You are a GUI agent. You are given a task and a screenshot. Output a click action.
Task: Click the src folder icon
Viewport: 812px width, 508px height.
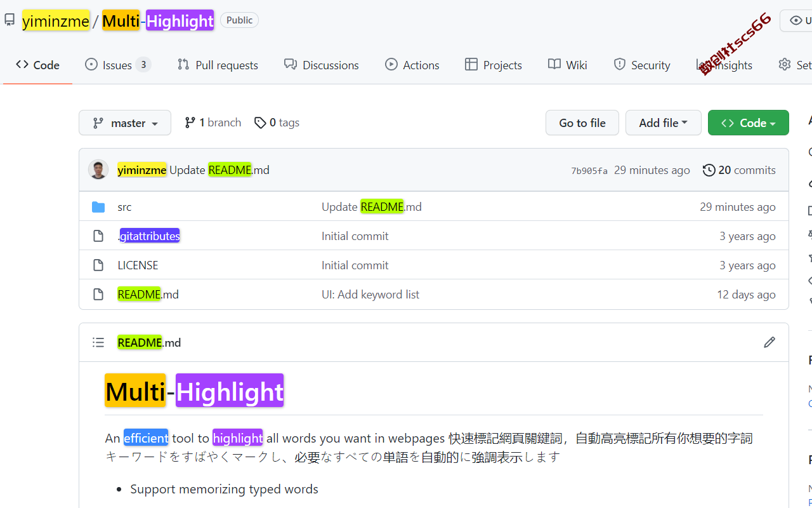tap(98, 206)
